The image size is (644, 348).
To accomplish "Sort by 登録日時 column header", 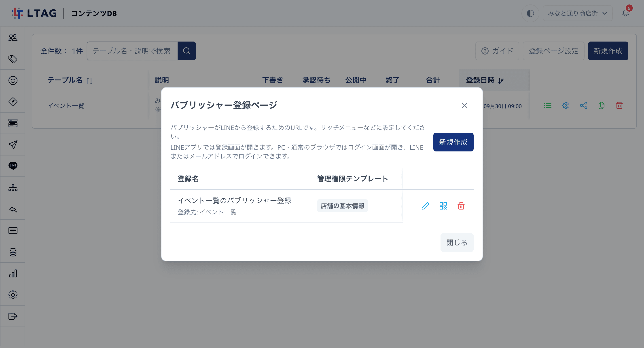I will tap(485, 80).
